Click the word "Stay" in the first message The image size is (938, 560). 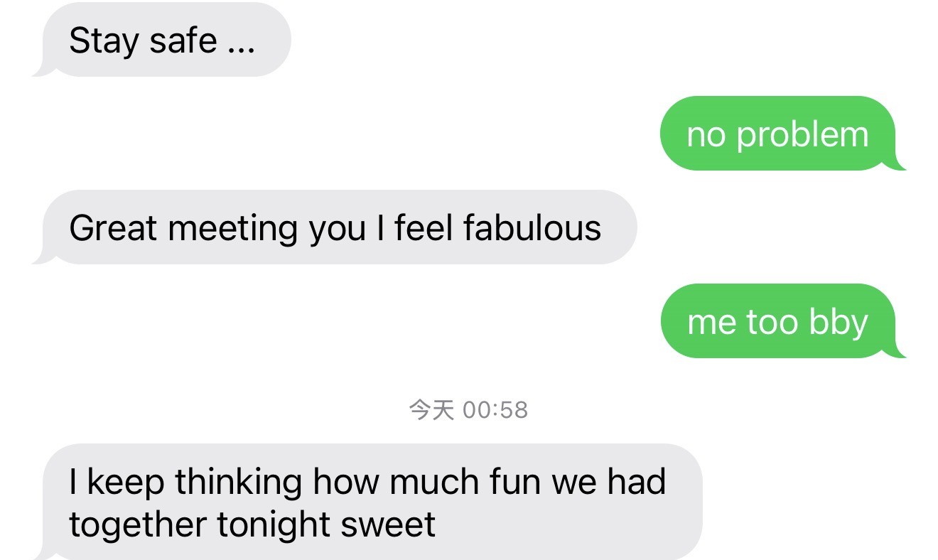(x=104, y=42)
